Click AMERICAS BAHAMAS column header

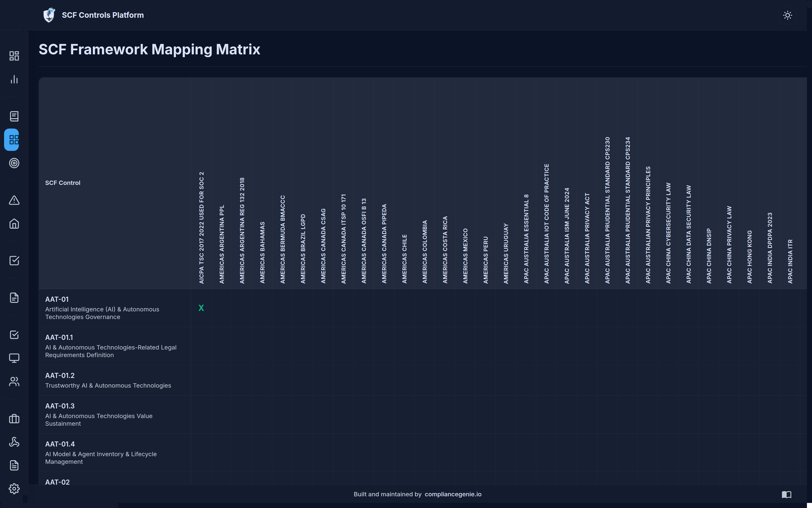[x=262, y=252]
